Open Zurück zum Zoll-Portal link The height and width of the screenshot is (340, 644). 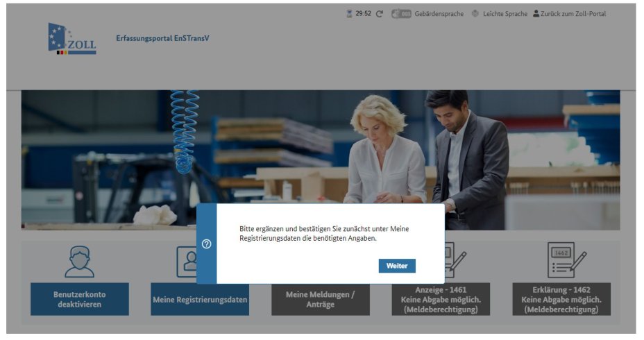(x=569, y=14)
